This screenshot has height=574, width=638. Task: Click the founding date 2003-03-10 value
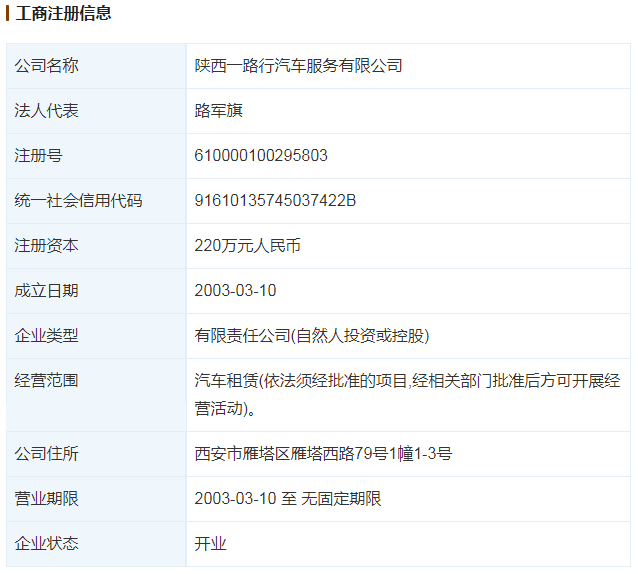(x=235, y=291)
